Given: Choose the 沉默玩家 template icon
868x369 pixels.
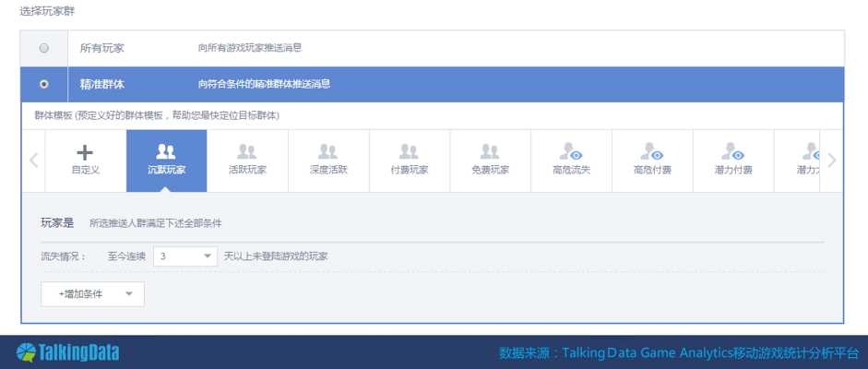Looking at the screenshot, I should point(166,151).
